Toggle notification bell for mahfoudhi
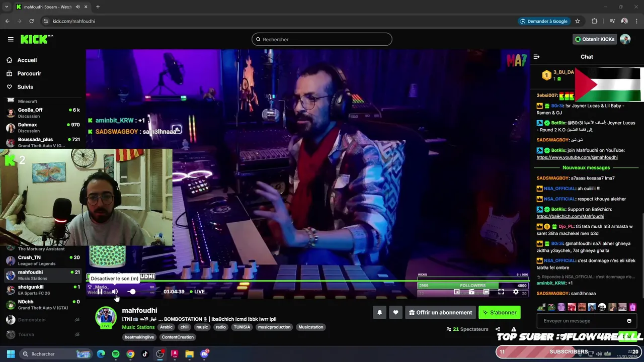644x362 pixels. tap(379, 312)
